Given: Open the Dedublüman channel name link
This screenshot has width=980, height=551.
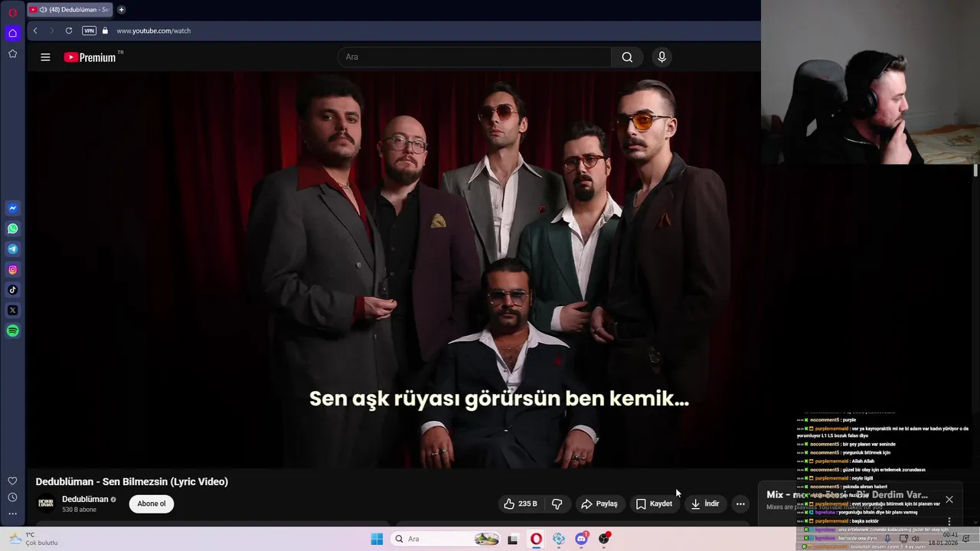Looking at the screenshot, I should tap(85, 499).
